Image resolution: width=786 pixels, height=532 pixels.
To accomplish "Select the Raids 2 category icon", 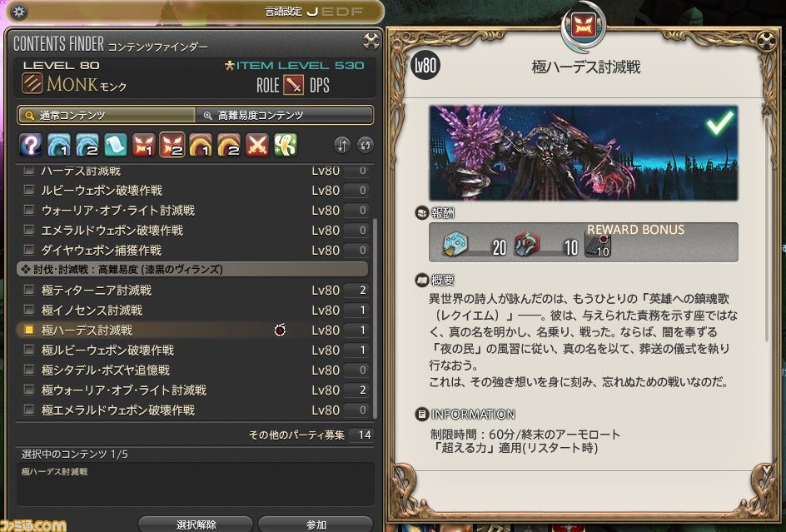I will tap(229, 146).
